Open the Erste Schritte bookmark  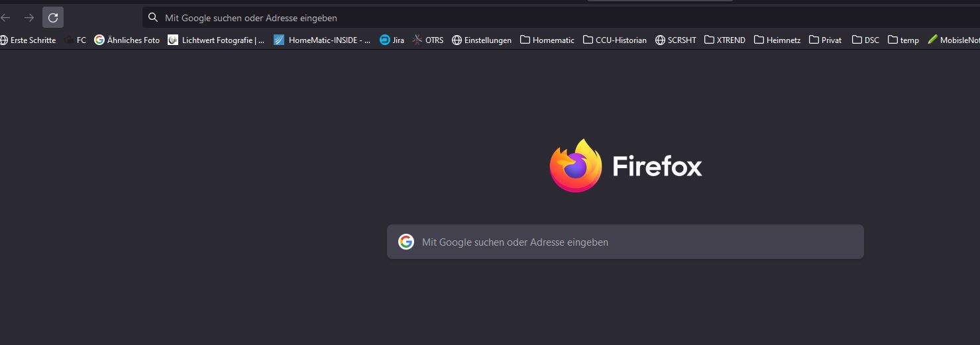coord(28,40)
